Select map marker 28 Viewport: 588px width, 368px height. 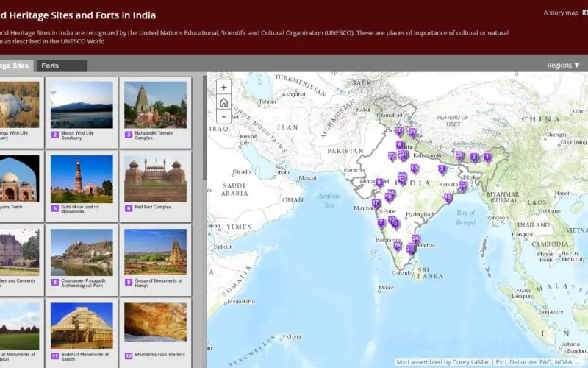pyautogui.click(x=460, y=155)
